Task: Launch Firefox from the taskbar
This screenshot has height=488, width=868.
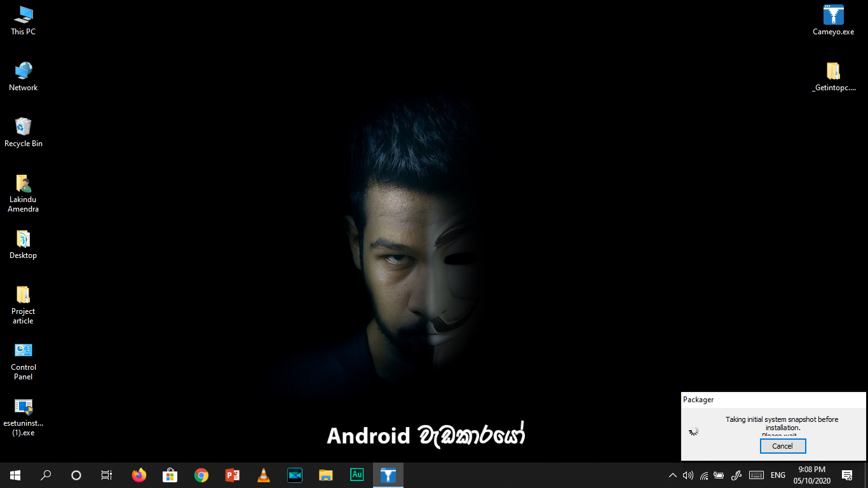Action: click(139, 475)
